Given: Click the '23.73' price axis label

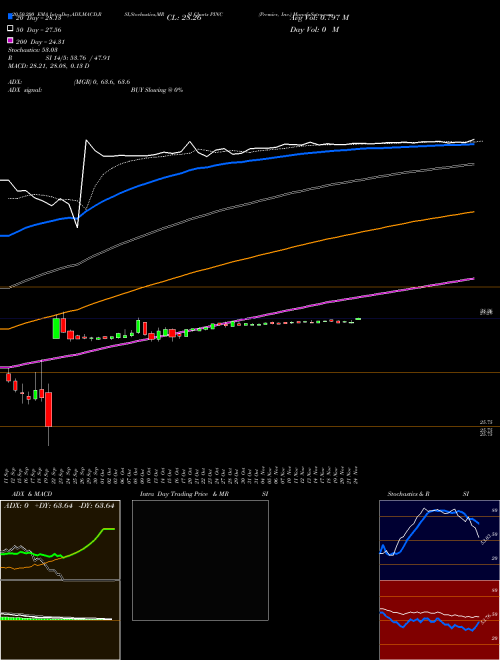Looking at the screenshot, I should coord(486,422).
